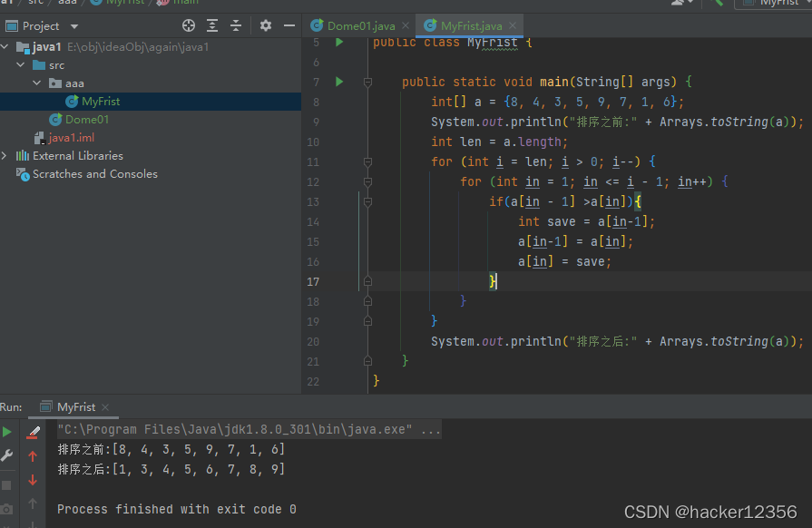The width and height of the screenshot is (812, 528).
Task: Click Collapse All icon in Project panel
Action: [236, 25]
